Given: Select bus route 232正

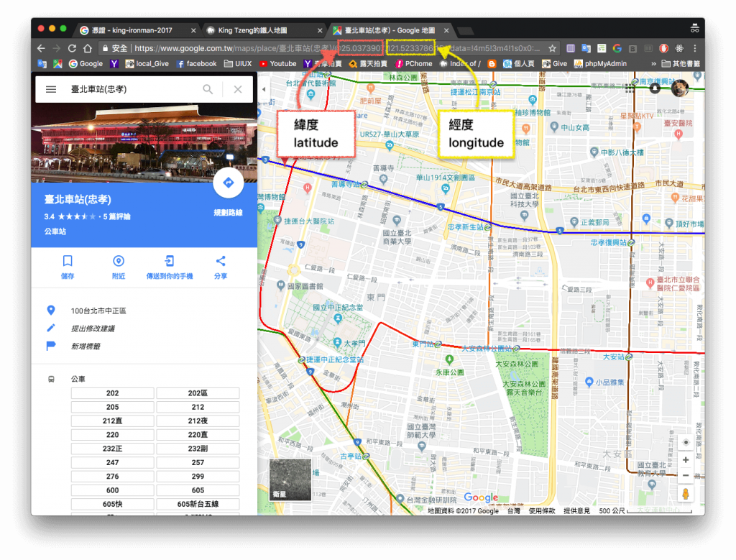Looking at the screenshot, I should click(113, 449).
